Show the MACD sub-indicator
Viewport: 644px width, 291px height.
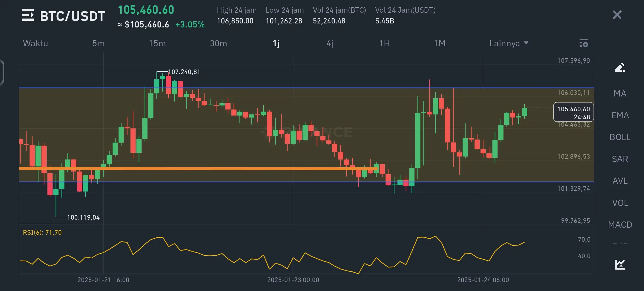click(x=620, y=225)
